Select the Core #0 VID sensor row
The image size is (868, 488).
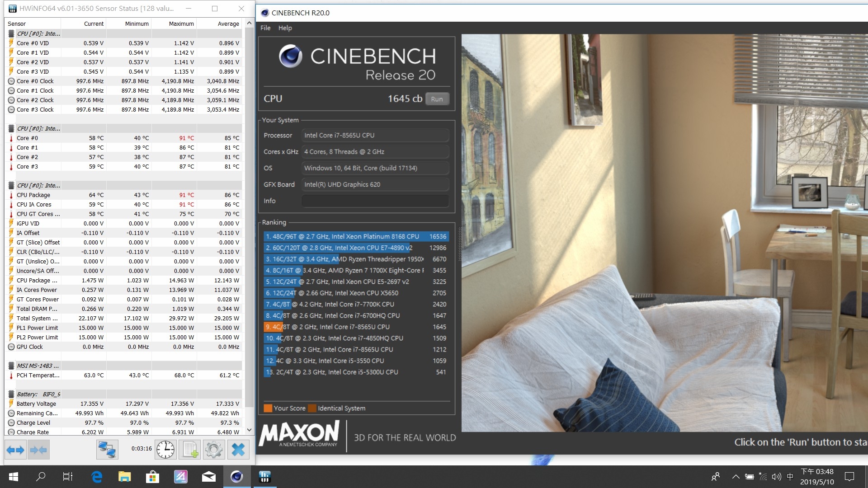(x=124, y=43)
